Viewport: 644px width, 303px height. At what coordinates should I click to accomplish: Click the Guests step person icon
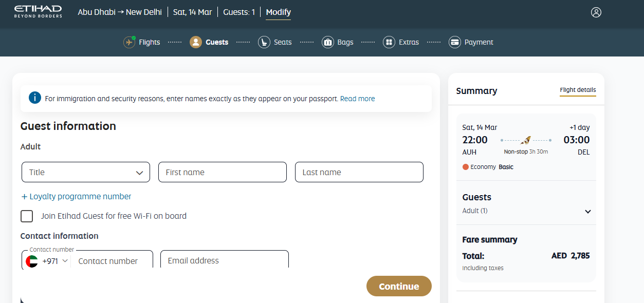coord(196,42)
